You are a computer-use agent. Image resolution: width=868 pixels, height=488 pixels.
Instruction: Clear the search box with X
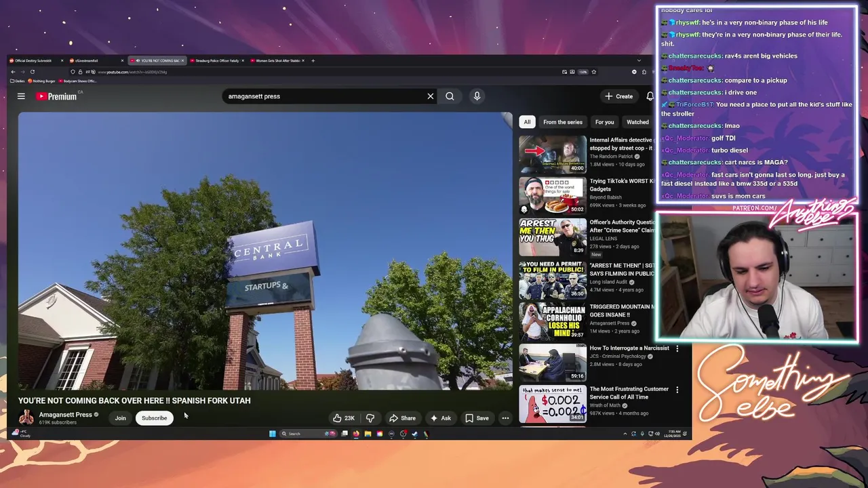(x=430, y=96)
